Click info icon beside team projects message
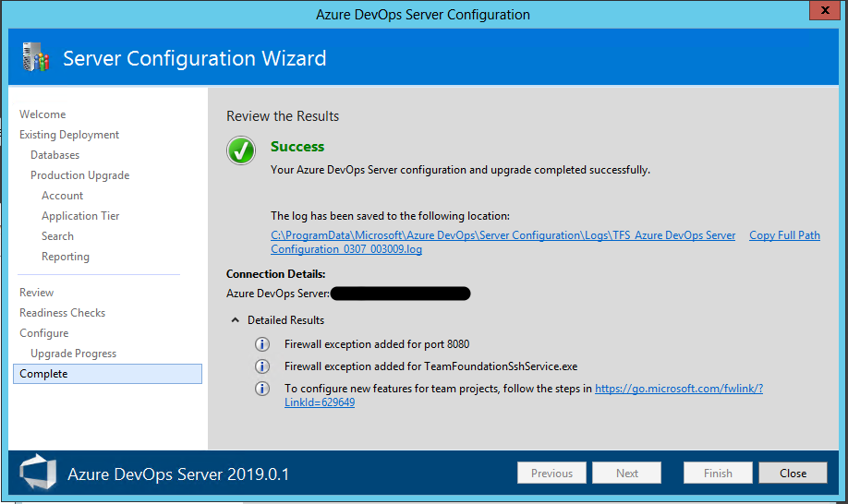The height and width of the screenshot is (504, 848). click(x=262, y=389)
